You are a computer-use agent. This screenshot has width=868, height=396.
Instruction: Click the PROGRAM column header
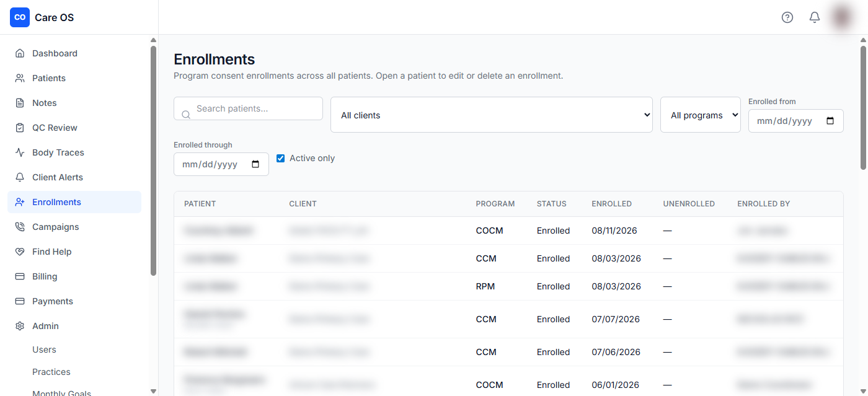coord(495,204)
